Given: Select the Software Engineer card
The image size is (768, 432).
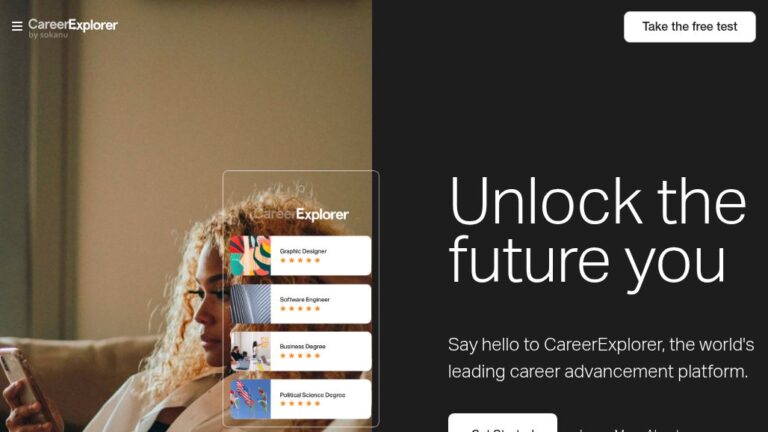Looking at the screenshot, I should click(x=300, y=304).
